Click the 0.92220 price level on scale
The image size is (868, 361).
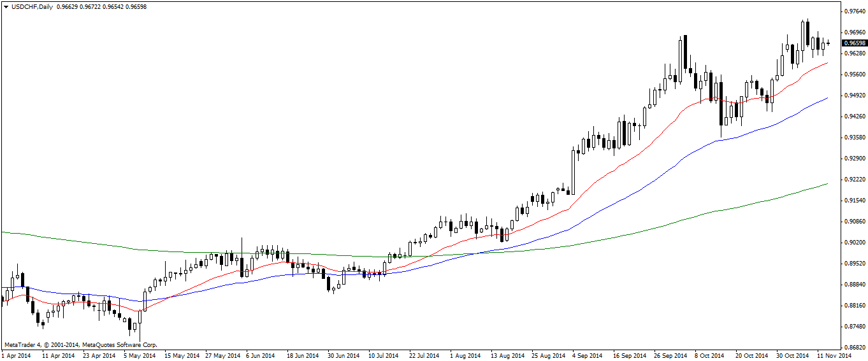[x=854, y=180]
